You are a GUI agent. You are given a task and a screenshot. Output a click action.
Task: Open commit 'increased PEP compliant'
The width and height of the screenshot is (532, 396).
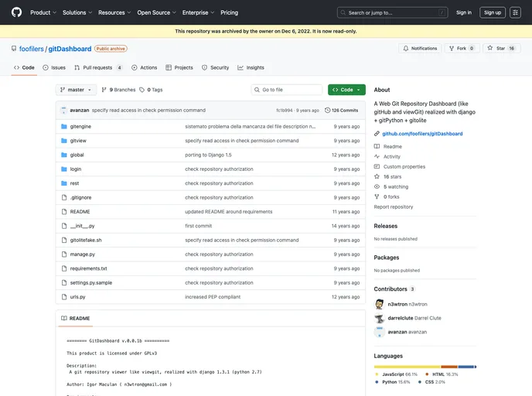[x=213, y=297]
